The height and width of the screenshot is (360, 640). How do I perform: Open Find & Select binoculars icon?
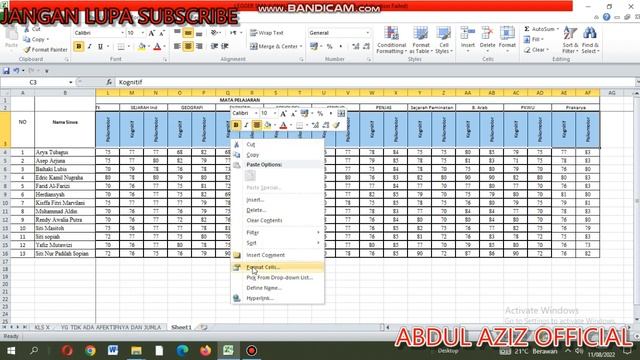coord(590,40)
